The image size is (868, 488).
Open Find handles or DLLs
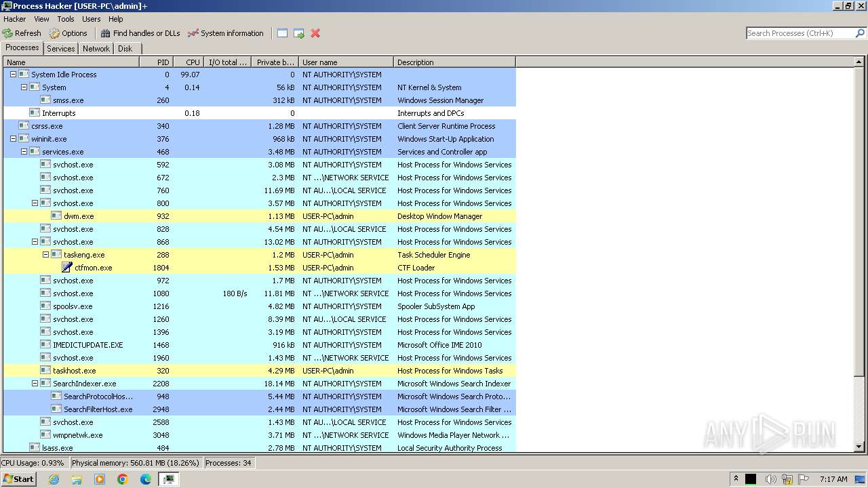(140, 33)
